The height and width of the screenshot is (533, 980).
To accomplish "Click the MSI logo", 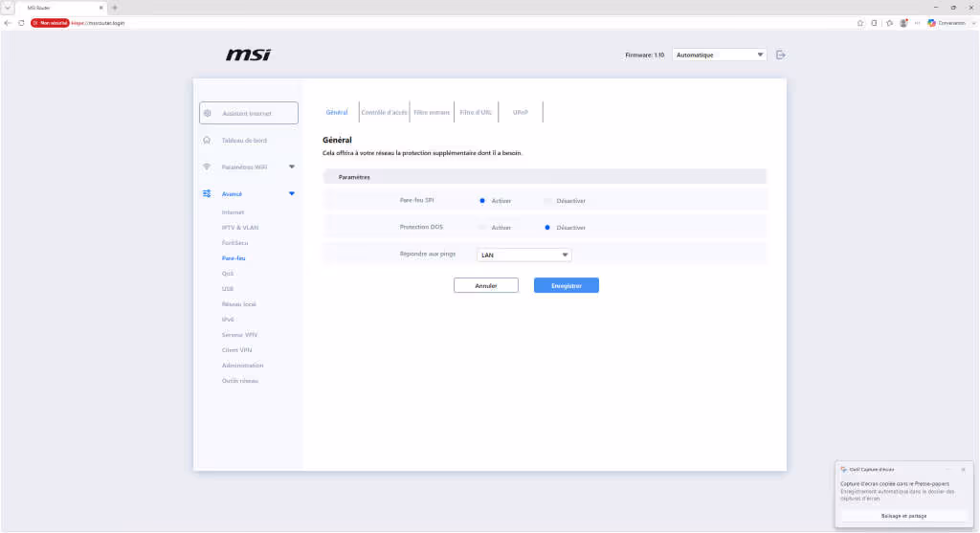I will tap(248, 55).
